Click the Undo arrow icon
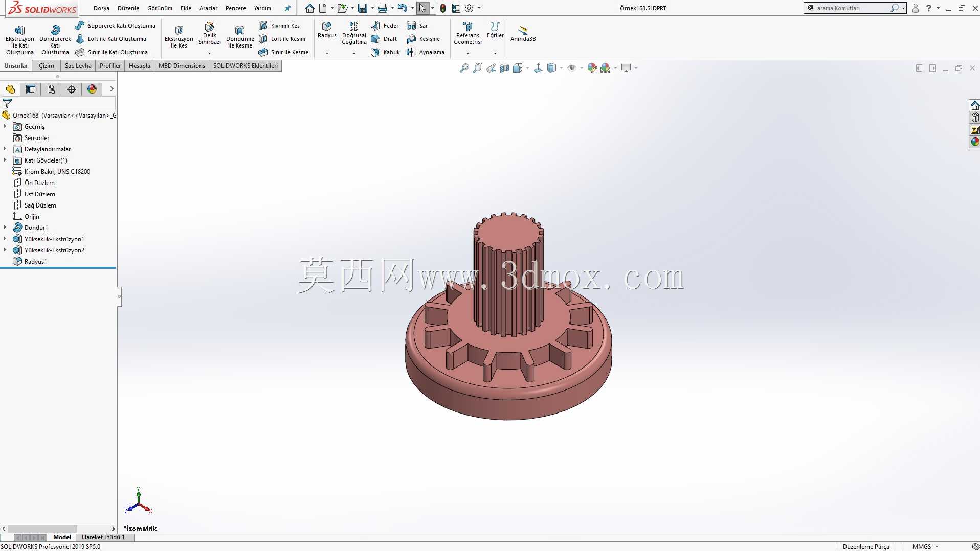Viewport: 980px width, 551px height. [403, 8]
